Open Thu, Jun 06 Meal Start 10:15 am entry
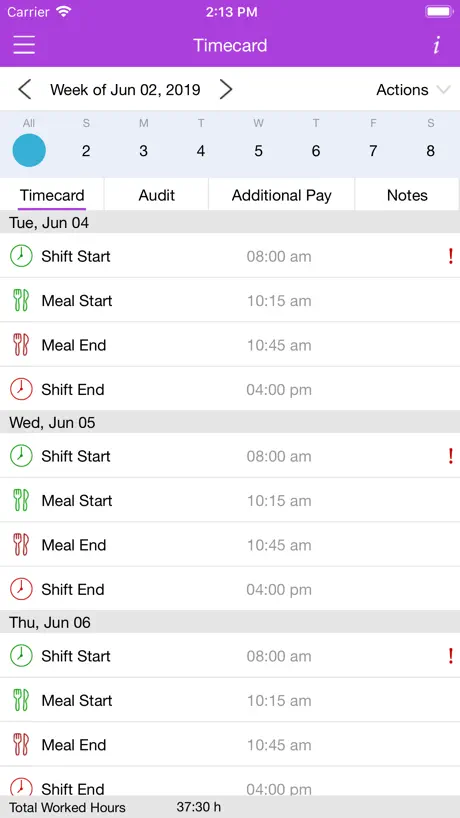 (x=230, y=700)
